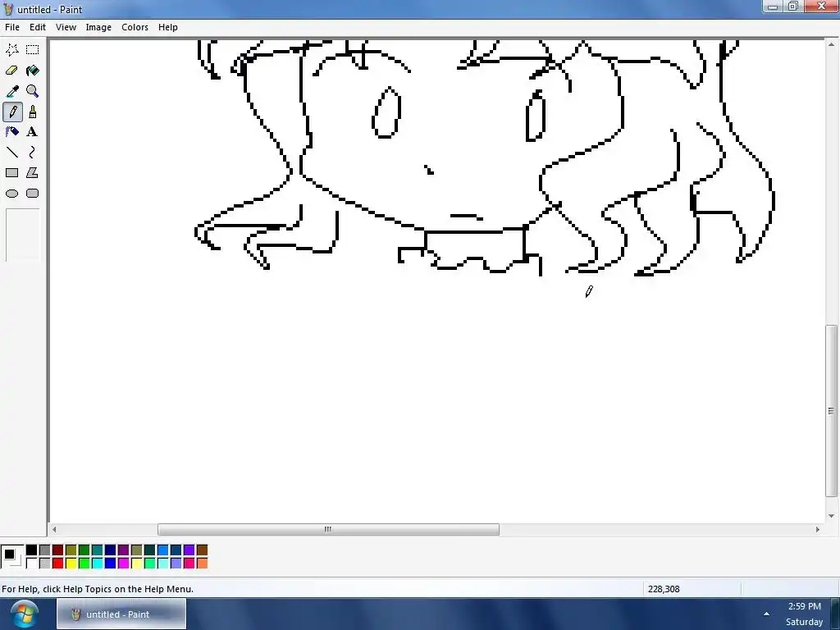The width and height of the screenshot is (840, 630).
Task: Choose the Brush tool
Action: [x=33, y=112]
